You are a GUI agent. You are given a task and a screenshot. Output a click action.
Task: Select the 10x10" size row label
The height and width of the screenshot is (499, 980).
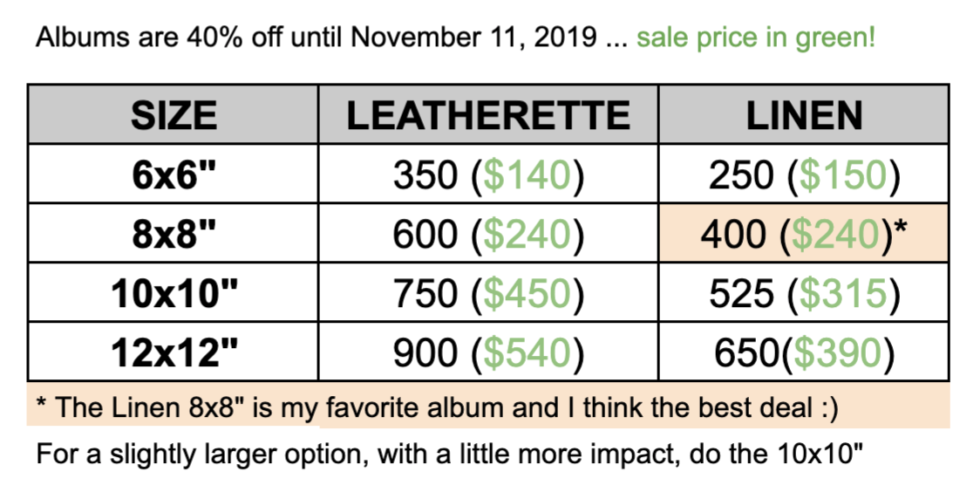174,293
